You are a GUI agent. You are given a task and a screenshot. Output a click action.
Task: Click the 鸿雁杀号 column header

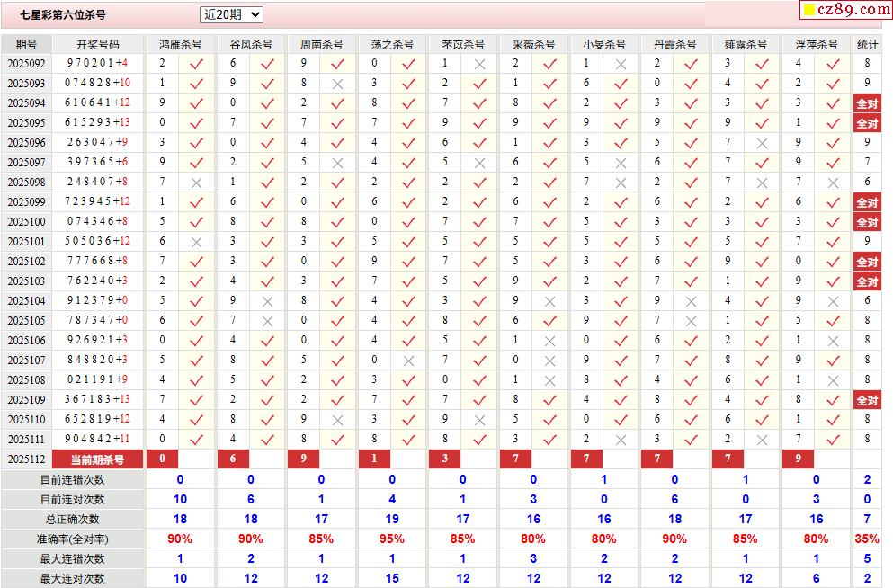180,44
